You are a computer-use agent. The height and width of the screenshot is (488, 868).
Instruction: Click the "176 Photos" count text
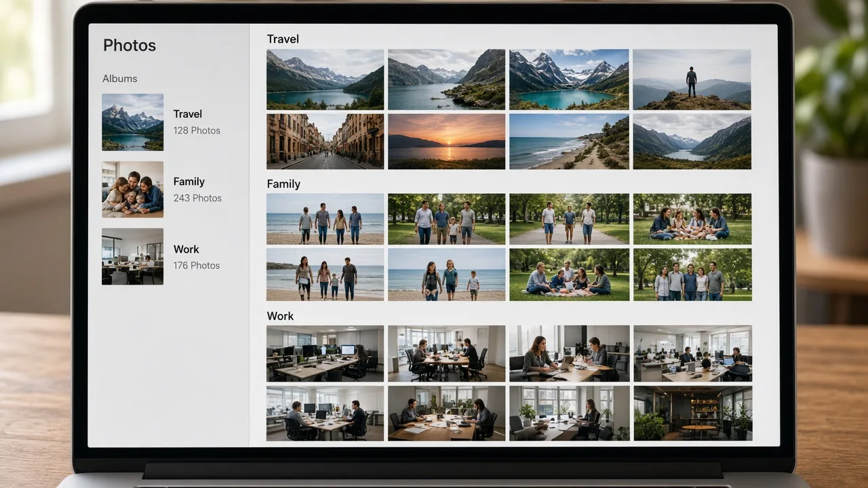tap(197, 266)
